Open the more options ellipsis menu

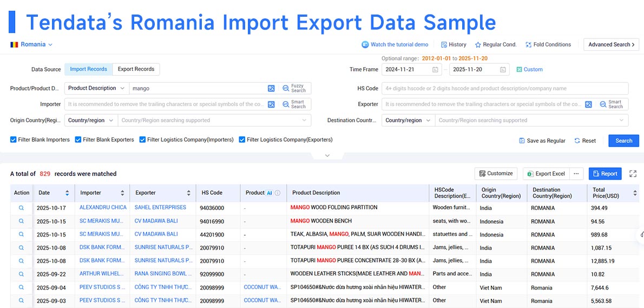pos(576,173)
